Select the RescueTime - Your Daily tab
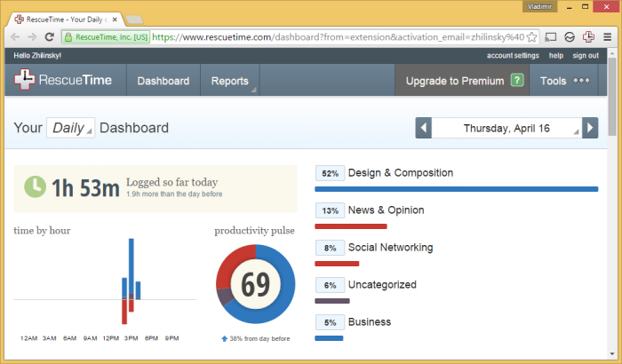622x364 pixels. click(x=66, y=20)
